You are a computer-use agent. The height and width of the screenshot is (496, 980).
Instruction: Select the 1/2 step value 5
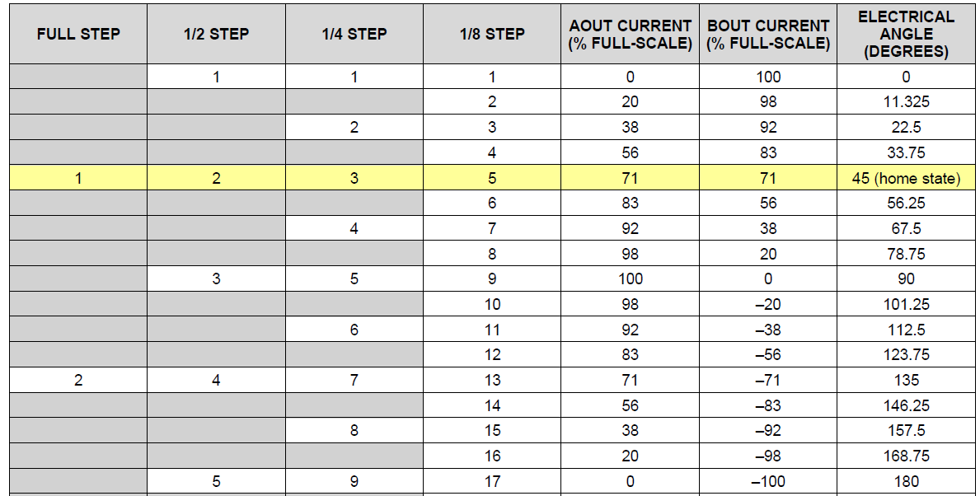(x=216, y=482)
